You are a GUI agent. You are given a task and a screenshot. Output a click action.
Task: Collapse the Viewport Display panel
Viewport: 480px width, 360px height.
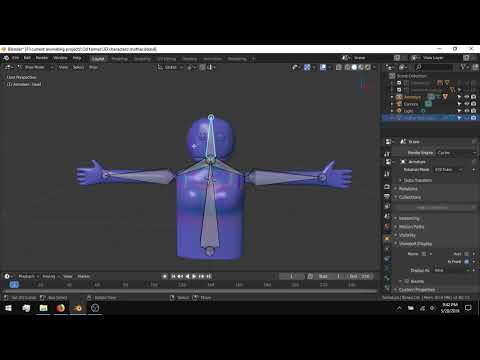(415, 244)
